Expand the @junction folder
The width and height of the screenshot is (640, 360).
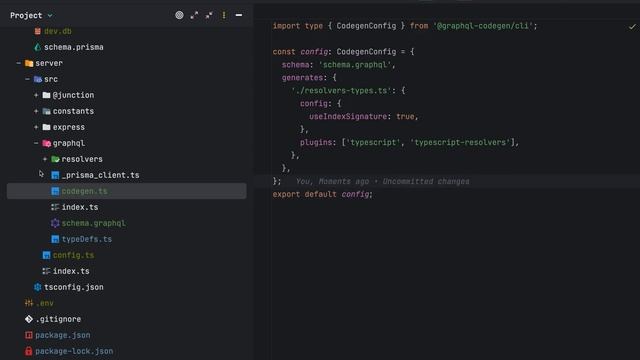(x=36, y=95)
